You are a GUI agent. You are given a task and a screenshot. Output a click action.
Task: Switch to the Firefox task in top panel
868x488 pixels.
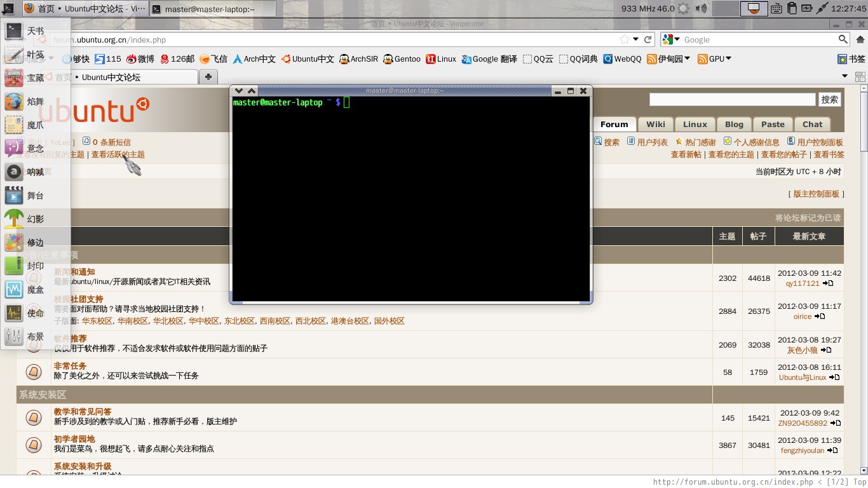point(85,9)
